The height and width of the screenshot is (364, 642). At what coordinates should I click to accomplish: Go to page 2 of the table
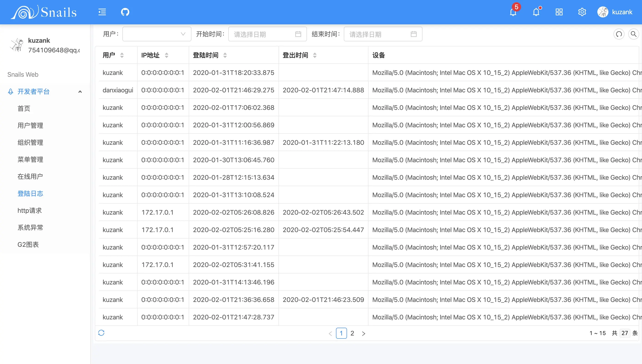(x=352, y=333)
